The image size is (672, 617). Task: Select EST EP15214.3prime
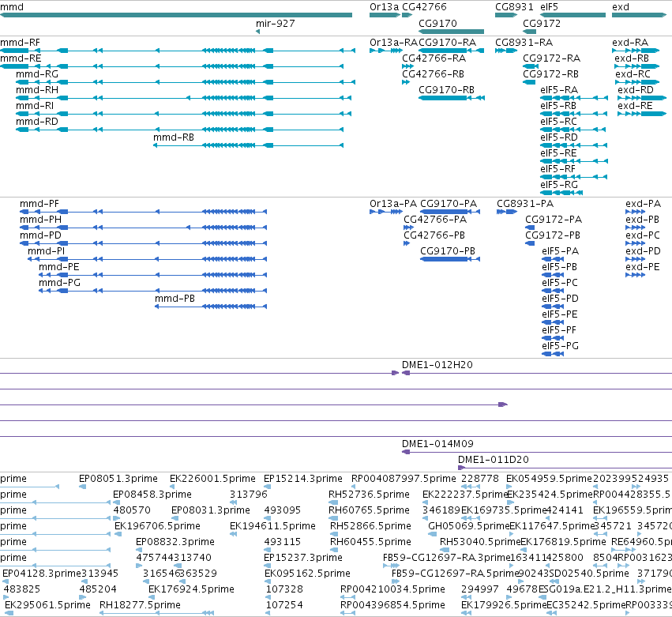click(x=303, y=479)
